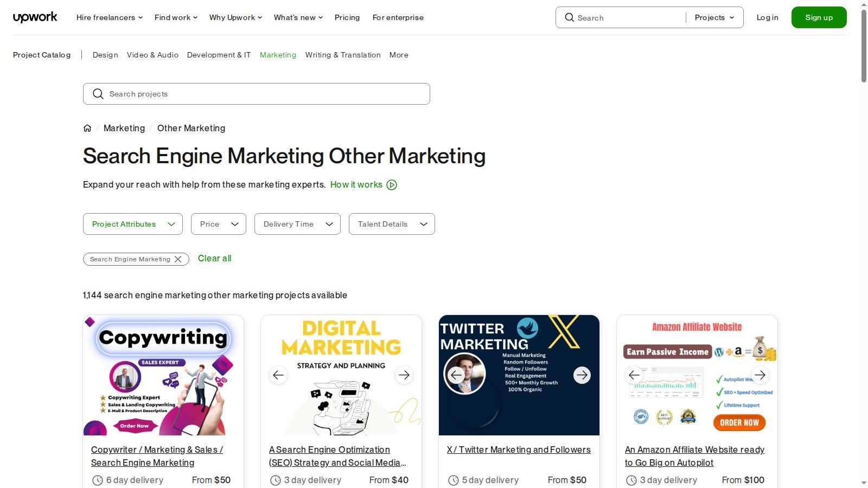Click the How it works play icon
The height and width of the screenshot is (488, 868).
point(392,185)
